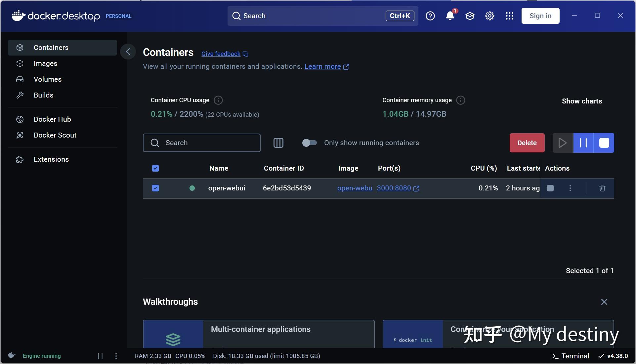The width and height of the screenshot is (636, 364).
Task: Open column display options icon
Action: 278,143
